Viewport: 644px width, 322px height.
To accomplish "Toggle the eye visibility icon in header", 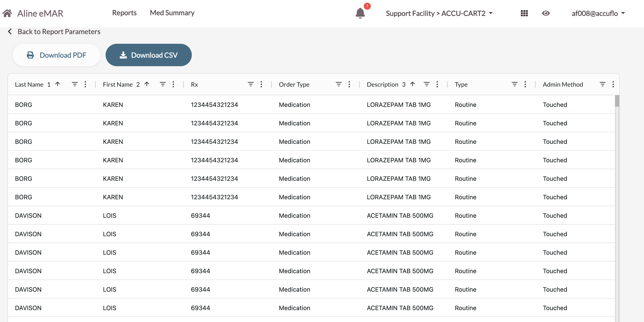I will [x=545, y=13].
